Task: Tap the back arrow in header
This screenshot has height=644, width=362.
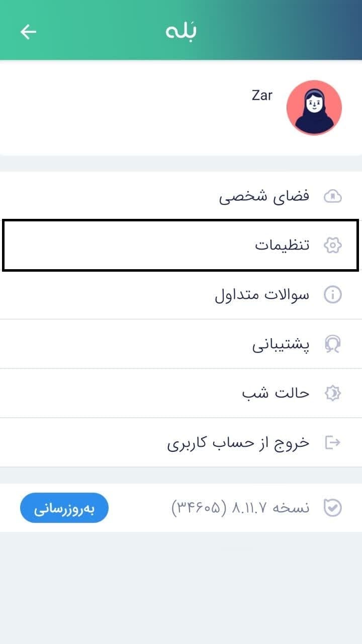Action: click(x=29, y=32)
